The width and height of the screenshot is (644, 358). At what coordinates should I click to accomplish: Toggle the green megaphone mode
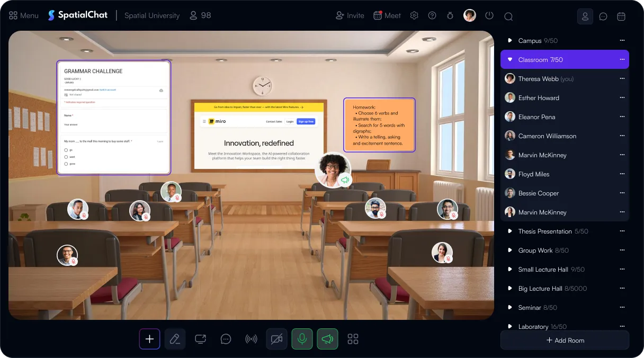(x=327, y=338)
